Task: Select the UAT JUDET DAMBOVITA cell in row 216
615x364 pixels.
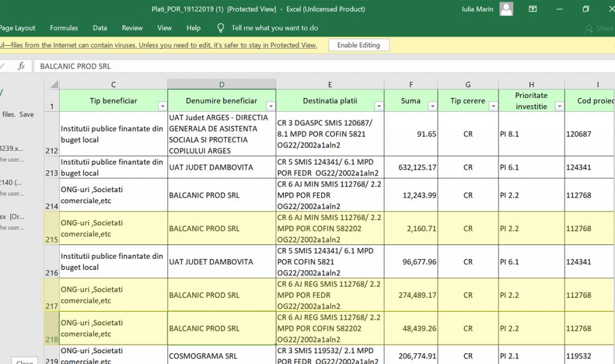Action: [222, 262]
